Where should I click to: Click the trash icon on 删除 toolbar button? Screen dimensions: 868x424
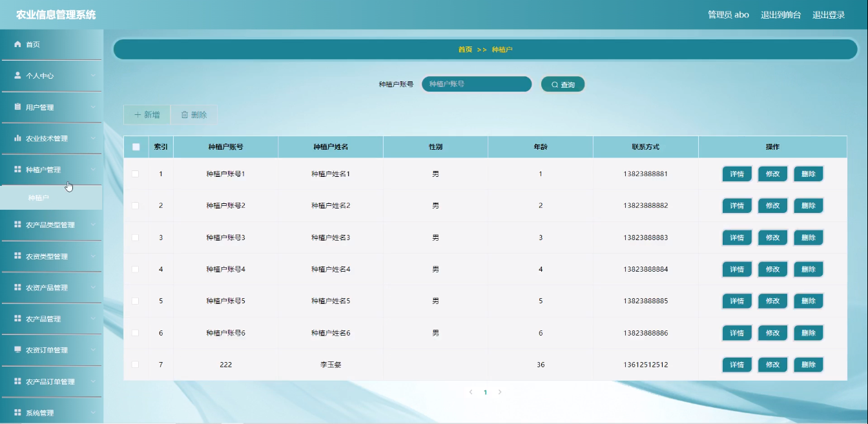coord(185,115)
